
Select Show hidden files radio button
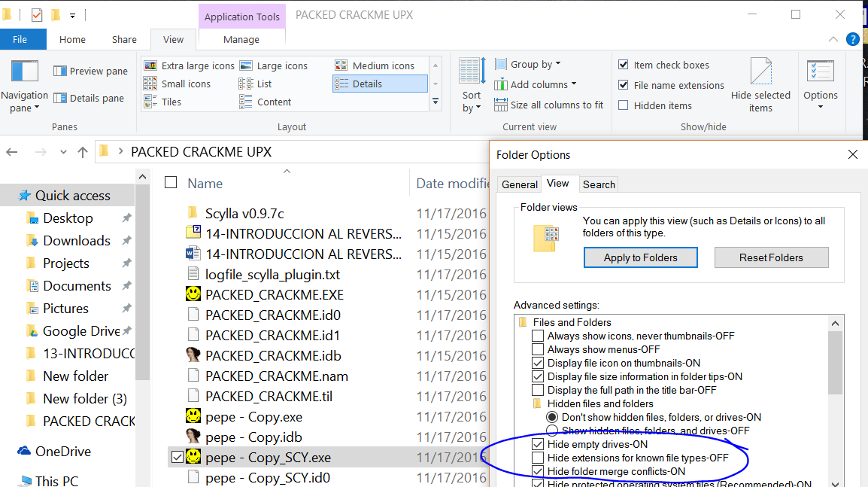coord(552,431)
